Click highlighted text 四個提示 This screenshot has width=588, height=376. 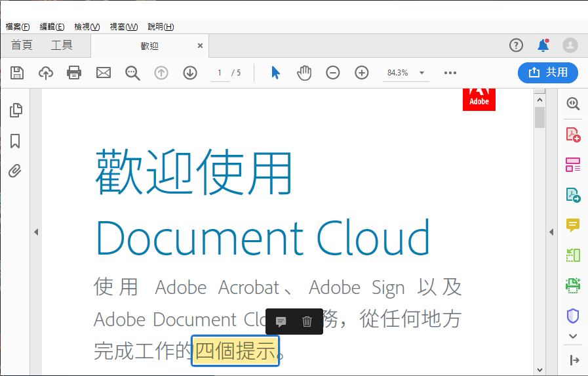[x=235, y=351]
